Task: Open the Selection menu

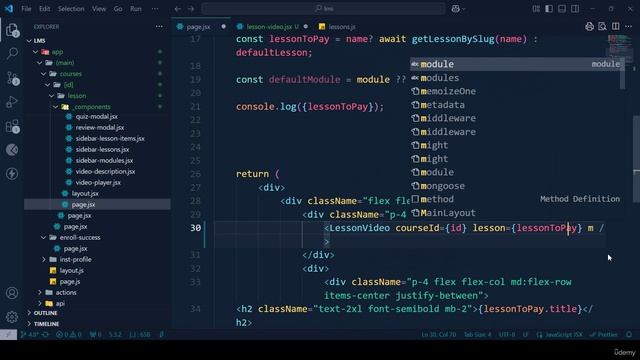Action: [x=71, y=9]
